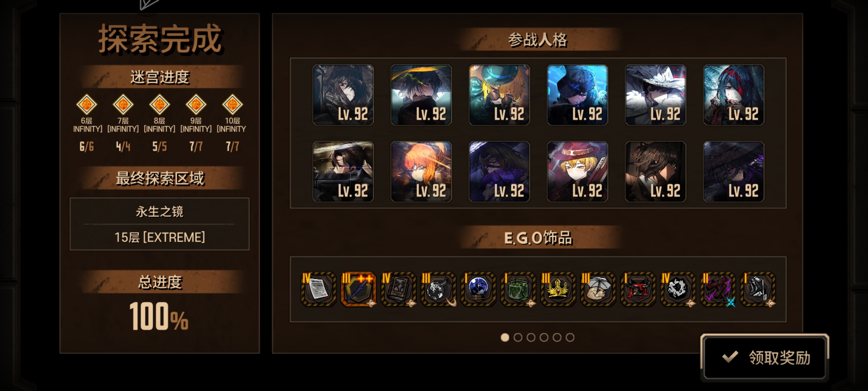868x391 pixels.
Task: Select the white gear tier IV gift
Action: pos(678,289)
